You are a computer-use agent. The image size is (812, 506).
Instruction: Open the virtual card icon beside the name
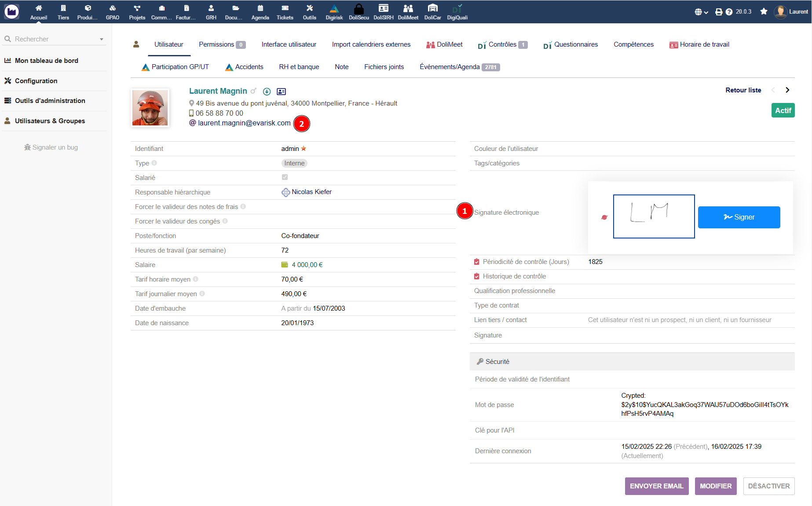point(281,92)
